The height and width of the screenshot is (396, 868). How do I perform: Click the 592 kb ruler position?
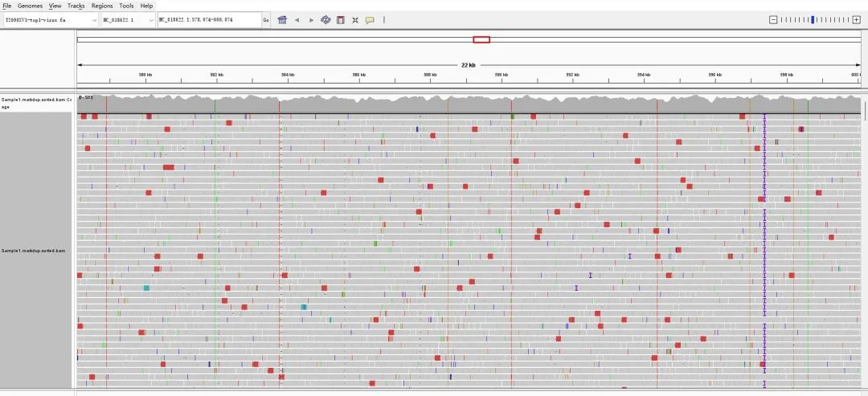(x=573, y=74)
